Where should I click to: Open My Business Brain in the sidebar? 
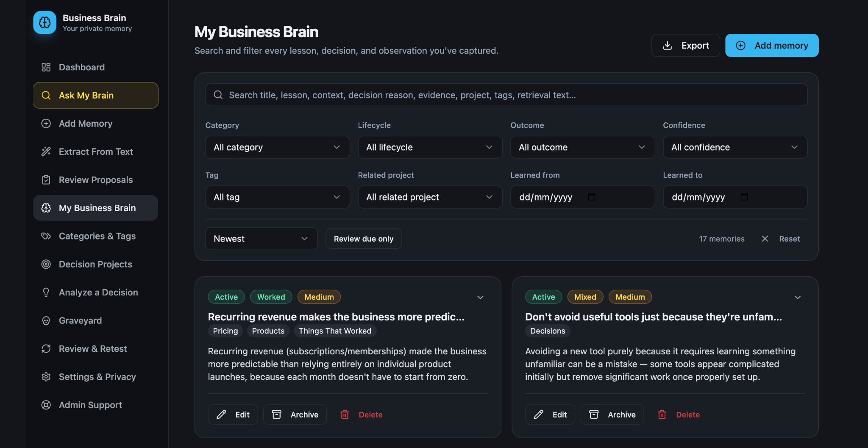[96, 208]
